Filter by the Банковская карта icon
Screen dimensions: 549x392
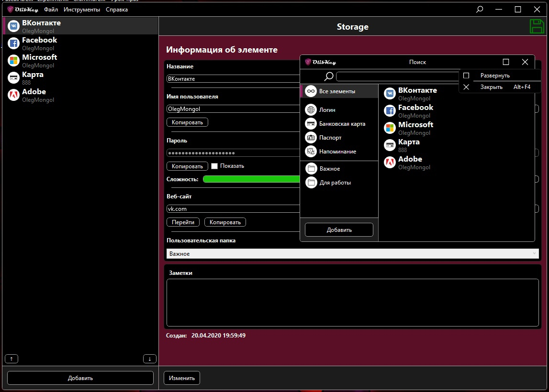[x=311, y=124]
